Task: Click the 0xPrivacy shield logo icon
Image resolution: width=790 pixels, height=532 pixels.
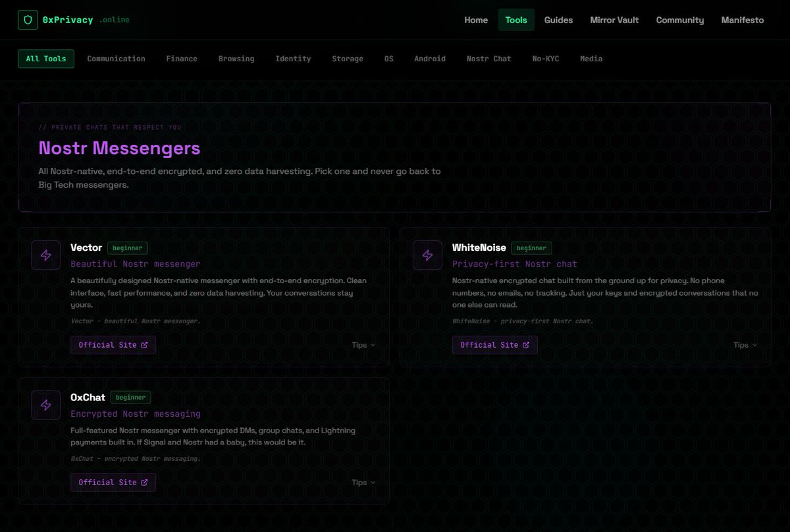Action: point(28,20)
